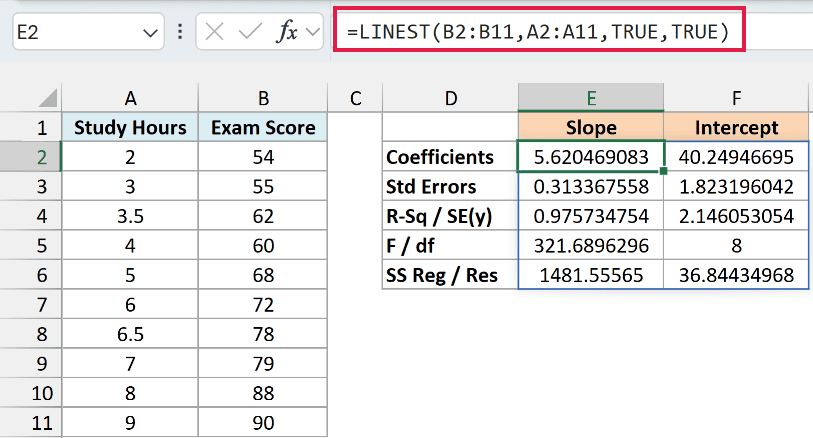The image size is (813, 438).
Task: Click the Cancel (X) formula icon
Action: point(214,32)
